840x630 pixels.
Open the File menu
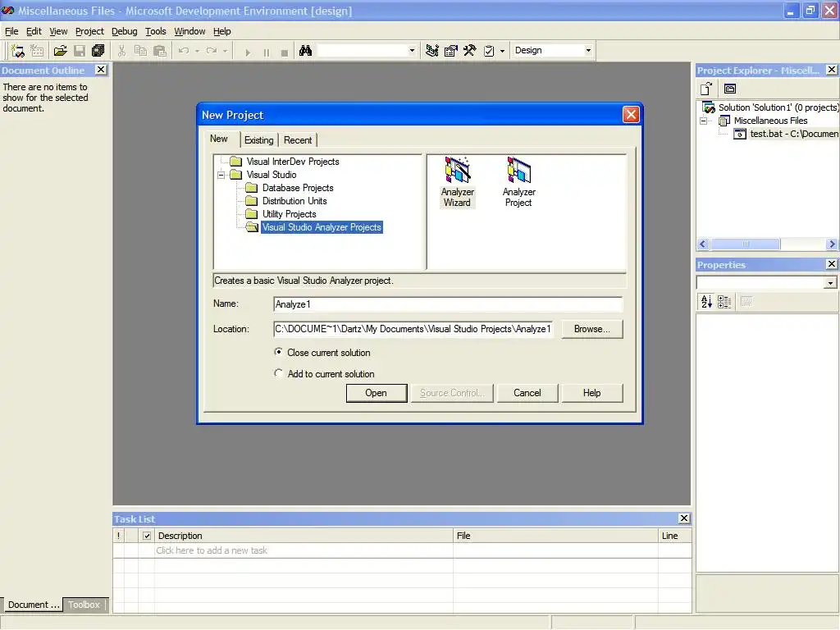point(11,32)
